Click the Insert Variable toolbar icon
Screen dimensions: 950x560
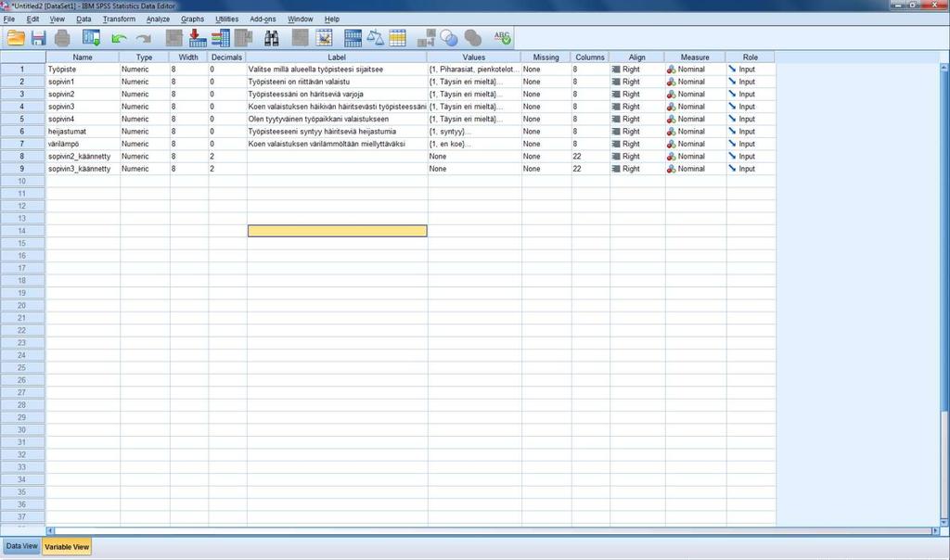pyautogui.click(x=324, y=38)
